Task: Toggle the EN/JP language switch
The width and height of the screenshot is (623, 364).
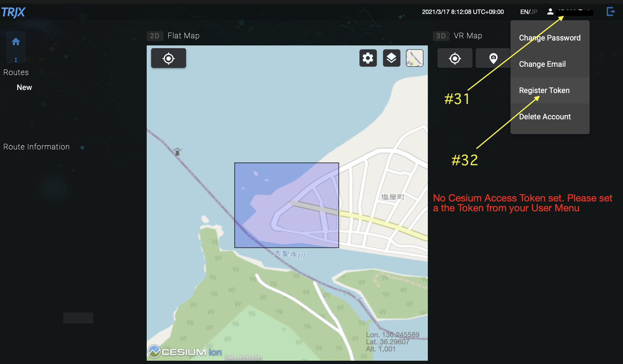Action: (529, 12)
